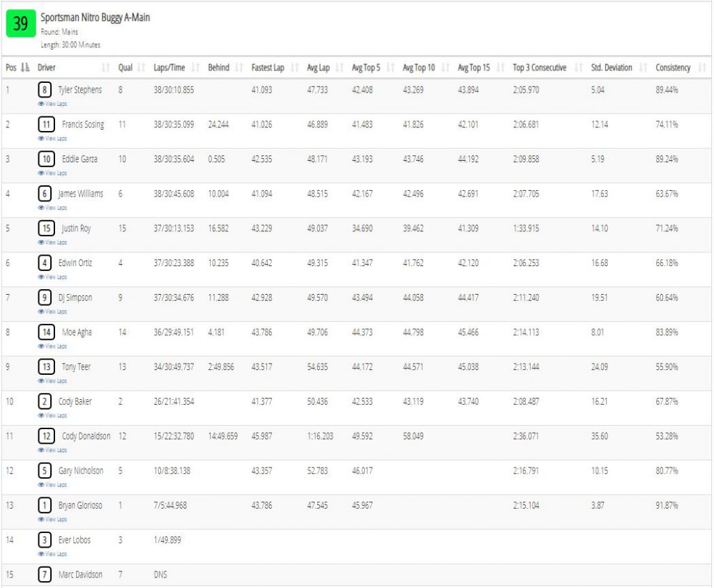This screenshot has height=588, width=714.
Task: Click car number 11 badge for Francis Sosing
Action: 47,124
